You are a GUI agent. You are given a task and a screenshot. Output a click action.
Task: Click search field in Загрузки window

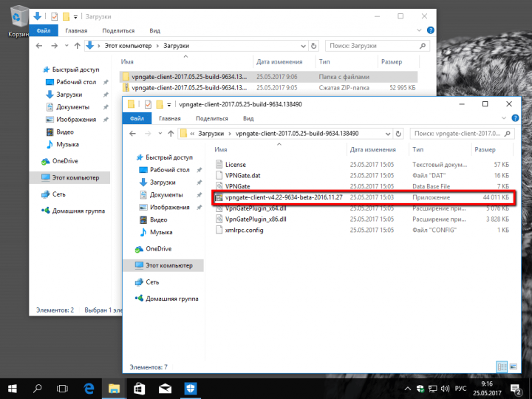378,46
